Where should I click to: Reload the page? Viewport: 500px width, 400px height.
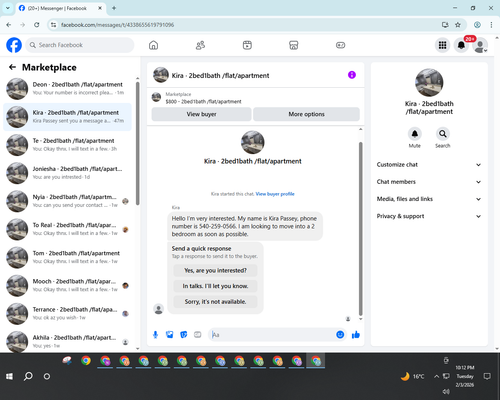pyautogui.click(x=37, y=25)
